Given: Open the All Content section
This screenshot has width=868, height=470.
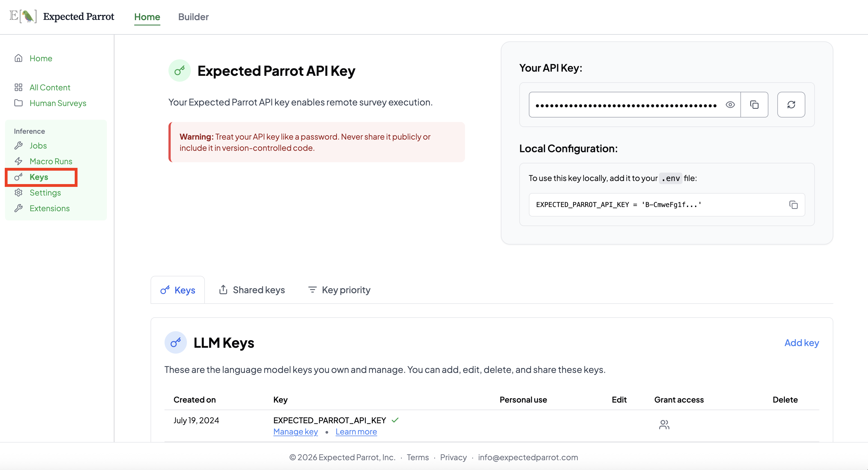Looking at the screenshot, I should click(x=50, y=87).
